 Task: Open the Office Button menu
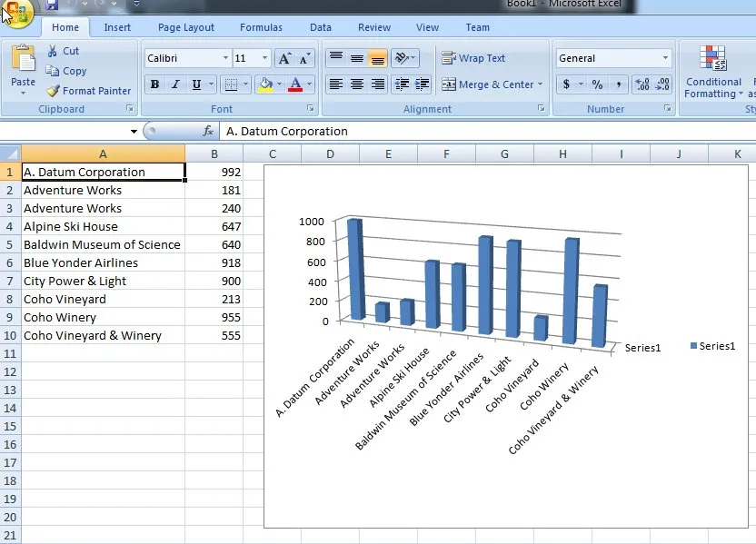16,11
